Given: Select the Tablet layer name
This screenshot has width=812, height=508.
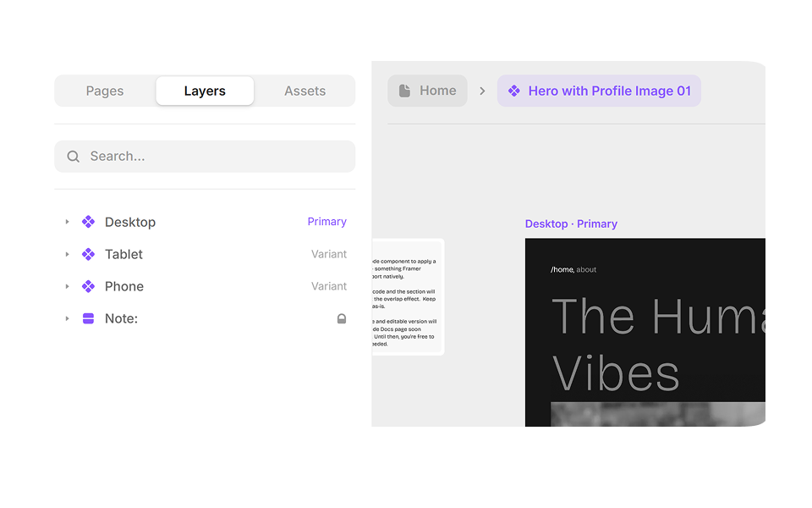Looking at the screenshot, I should pyautogui.click(x=123, y=254).
